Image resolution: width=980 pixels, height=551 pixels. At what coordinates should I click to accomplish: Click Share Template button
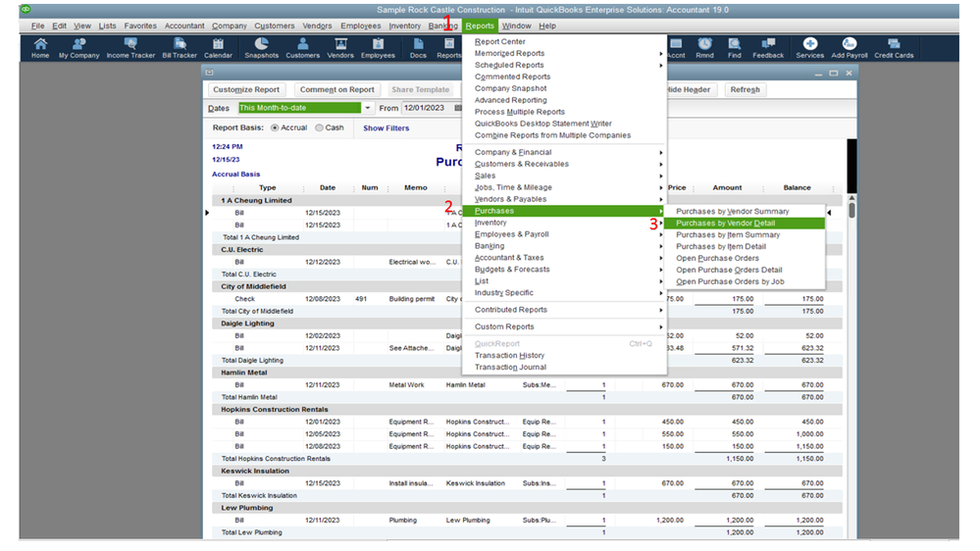420,89
